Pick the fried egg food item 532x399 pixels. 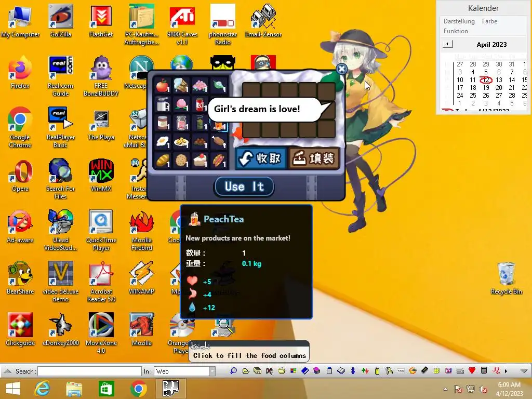163,141
